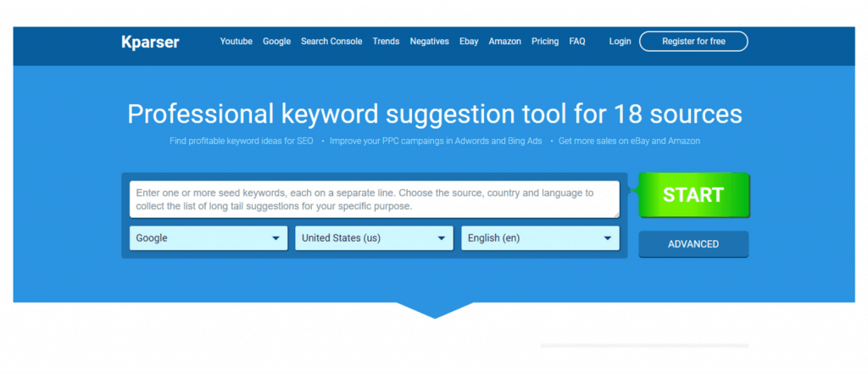Open the Google navigation link
Image resolution: width=868 pixels, height=374 pixels.
coord(276,42)
